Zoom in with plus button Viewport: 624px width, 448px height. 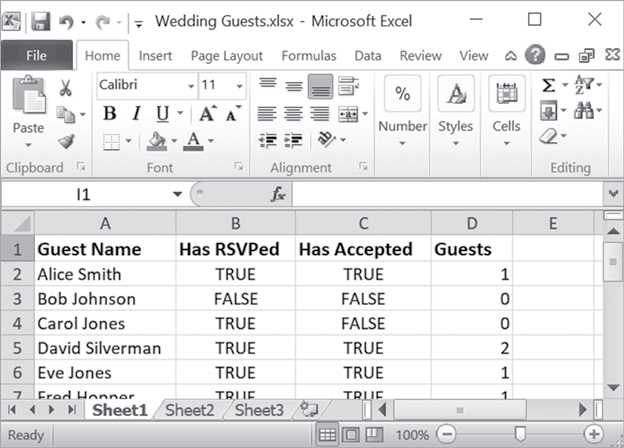(x=594, y=434)
